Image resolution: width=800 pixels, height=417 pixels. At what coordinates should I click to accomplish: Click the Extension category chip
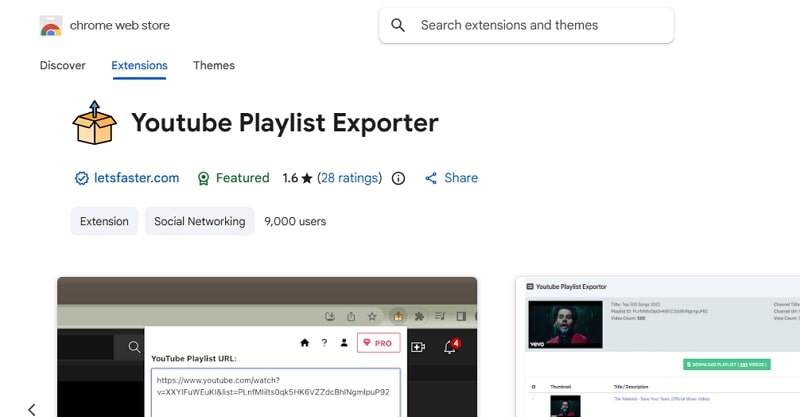coord(104,221)
